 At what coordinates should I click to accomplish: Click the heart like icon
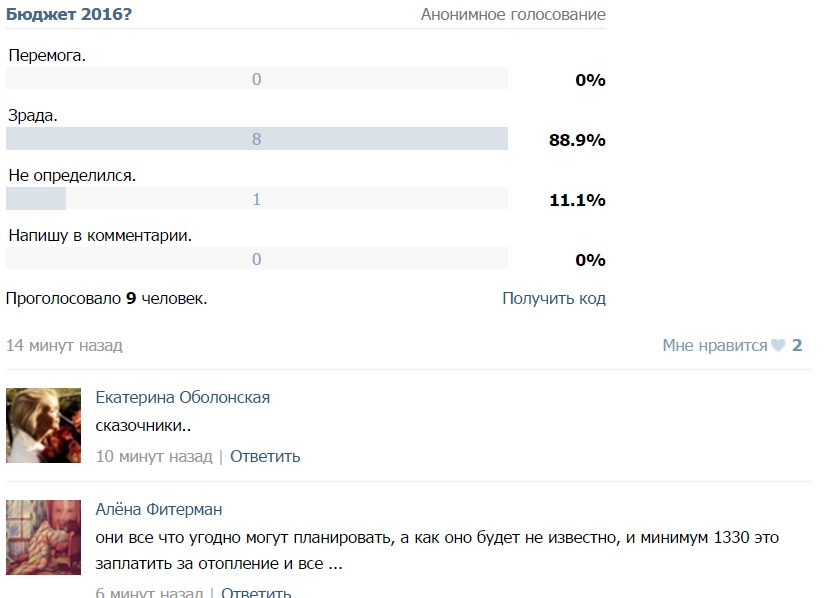click(x=778, y=346)
